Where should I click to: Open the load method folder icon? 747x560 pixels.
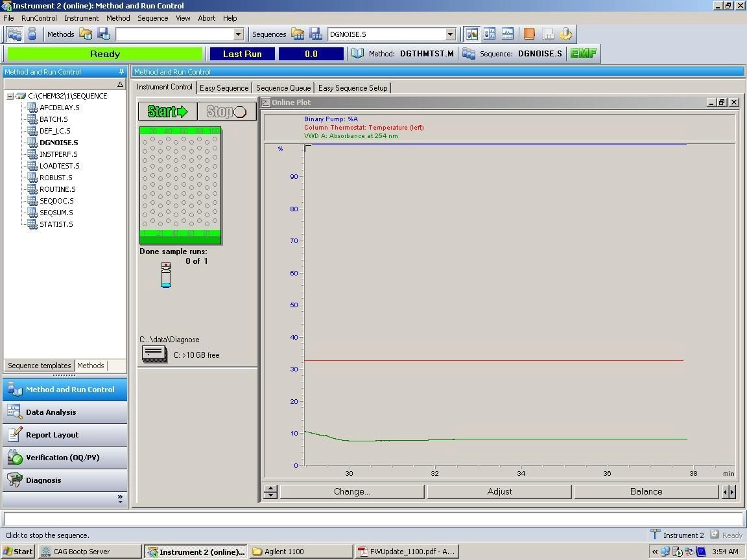point(86,34)
